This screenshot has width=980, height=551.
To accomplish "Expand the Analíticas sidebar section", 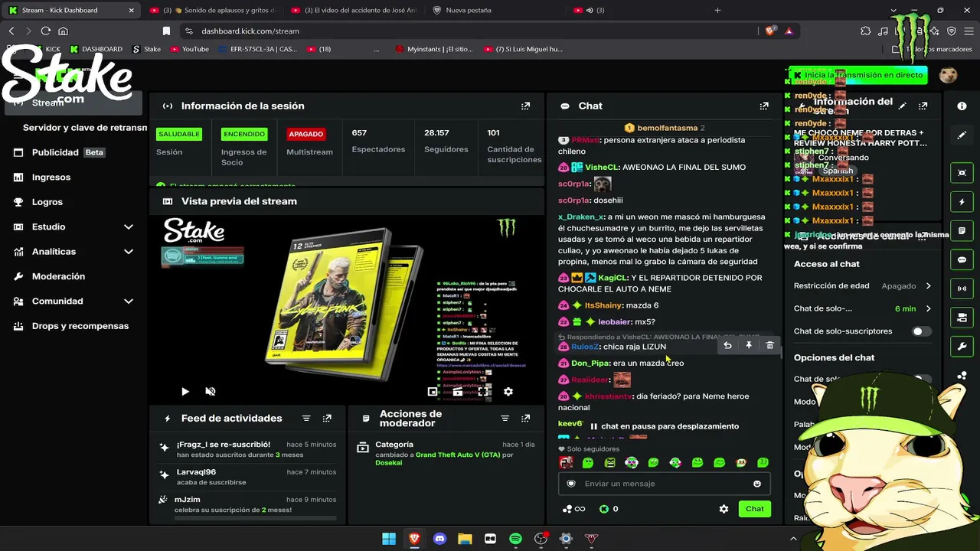I will 73,252.
